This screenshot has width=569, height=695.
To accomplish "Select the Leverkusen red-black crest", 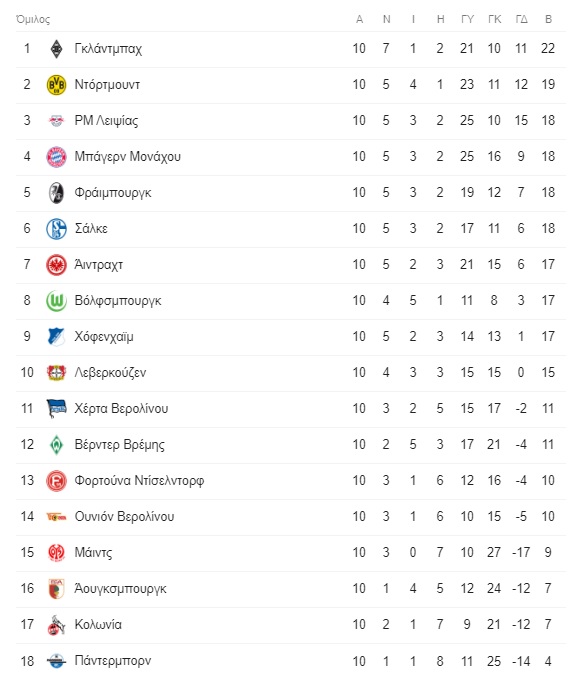I will click(x=56, y=373).
